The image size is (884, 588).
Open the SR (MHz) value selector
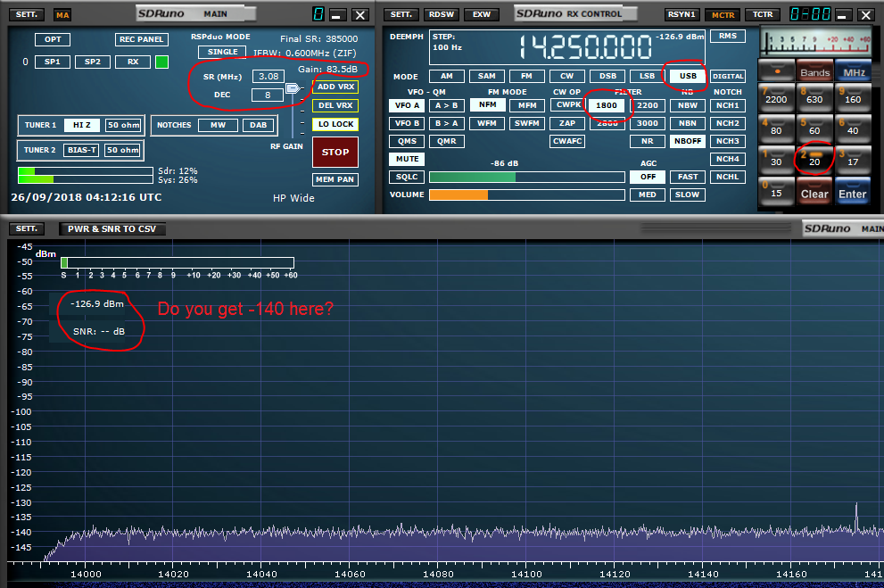[269, 76]
